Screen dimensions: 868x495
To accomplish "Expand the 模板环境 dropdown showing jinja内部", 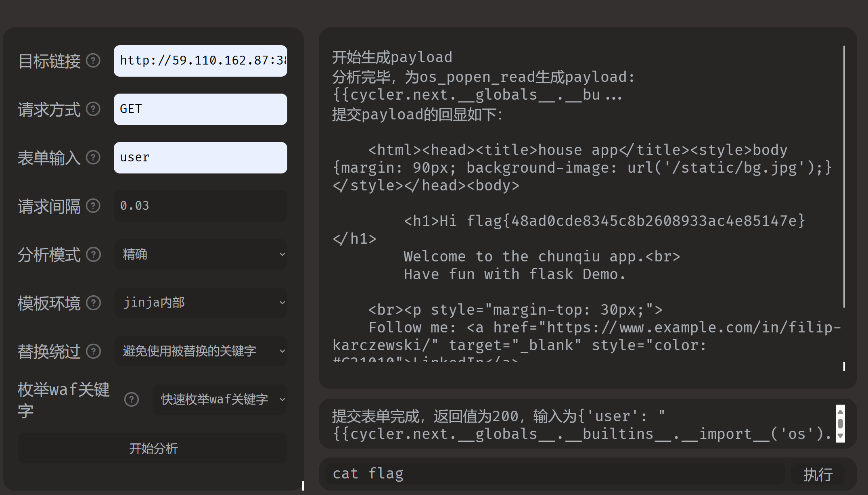I will 201,303.
